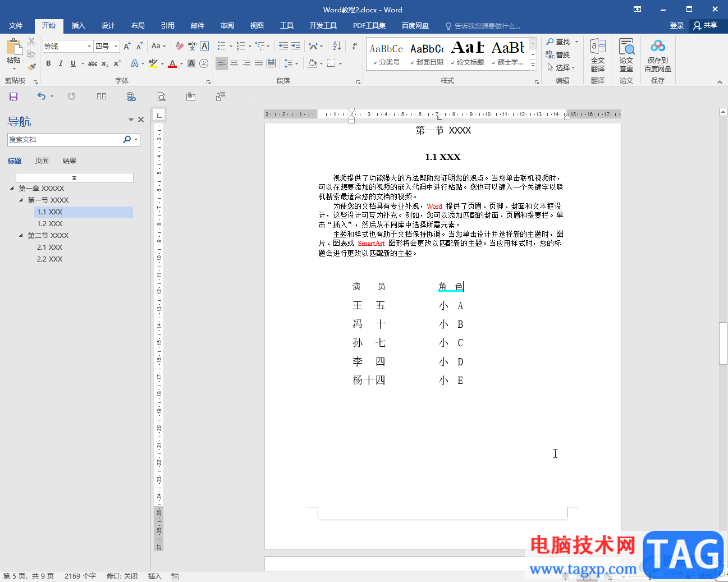Expand the styles gallery more arrow
728x582 pixels.
click(533, 66)
